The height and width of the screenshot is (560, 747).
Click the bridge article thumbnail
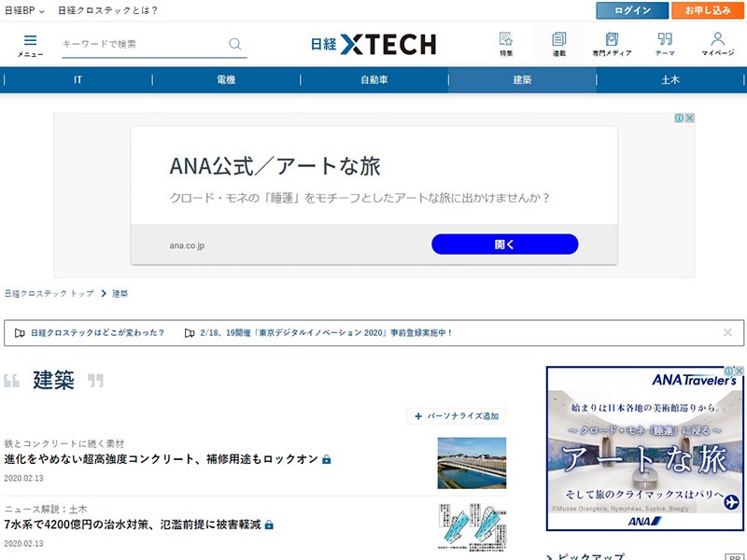click(x=472, y=463)
